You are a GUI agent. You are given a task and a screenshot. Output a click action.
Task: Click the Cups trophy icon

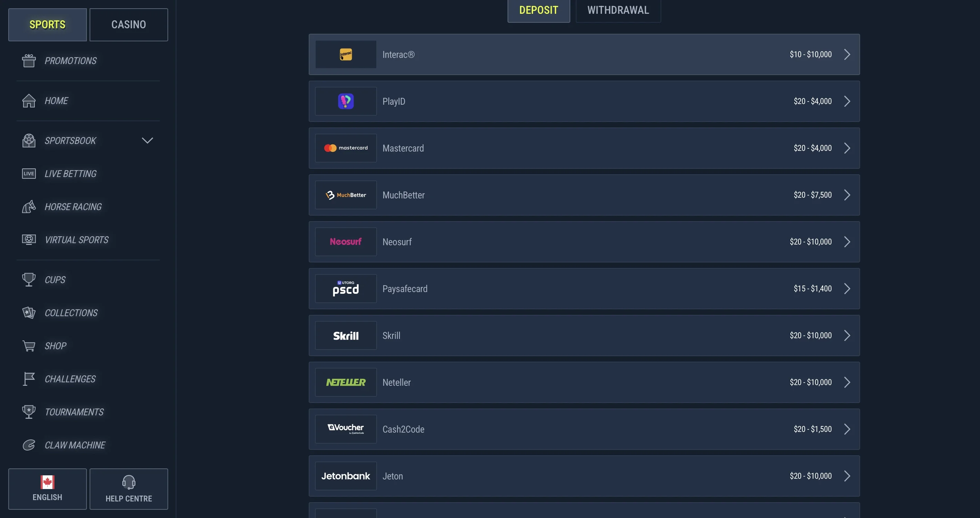pos(29,280)
